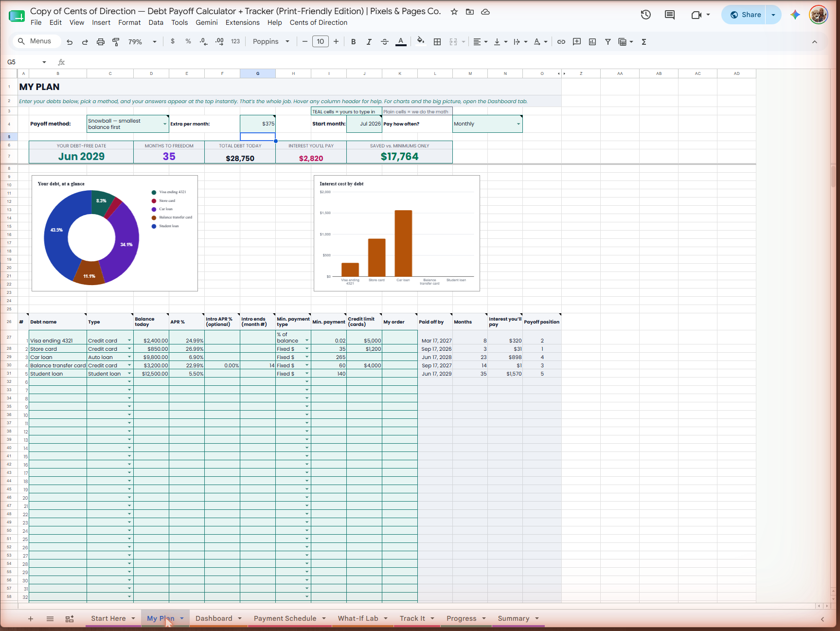
Task: Open the Share options arrow
Action: click(773, 15)
